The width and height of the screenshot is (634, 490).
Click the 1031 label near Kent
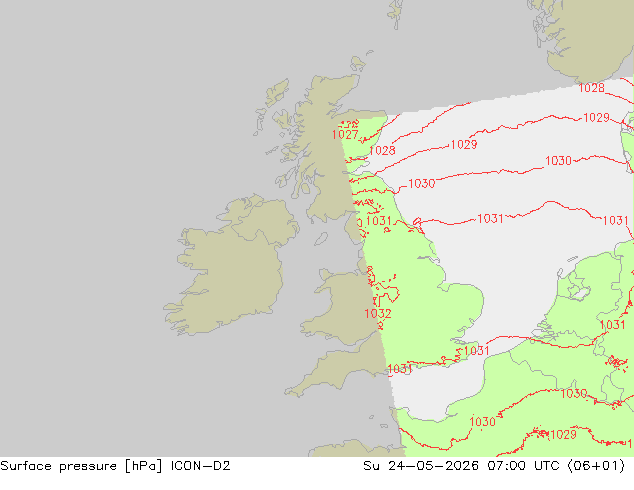point(476,351)
